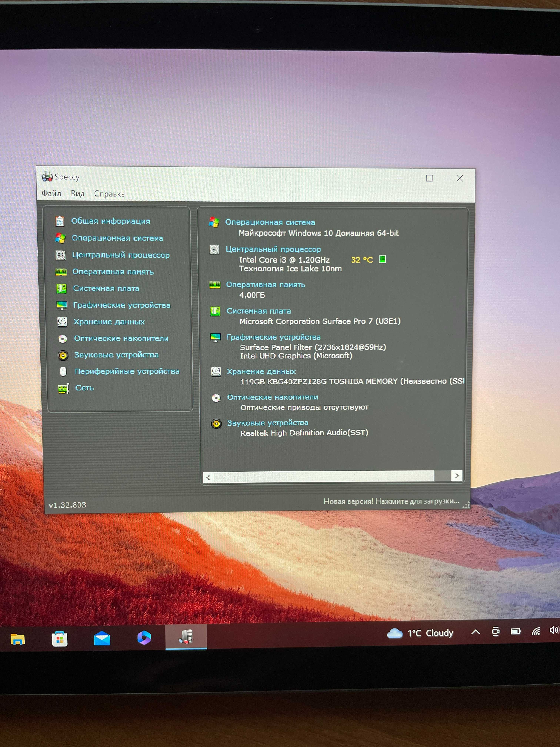The image size is (560, 747).
Task: Click the CPU icon in summary panel
Action: [214, 249]
